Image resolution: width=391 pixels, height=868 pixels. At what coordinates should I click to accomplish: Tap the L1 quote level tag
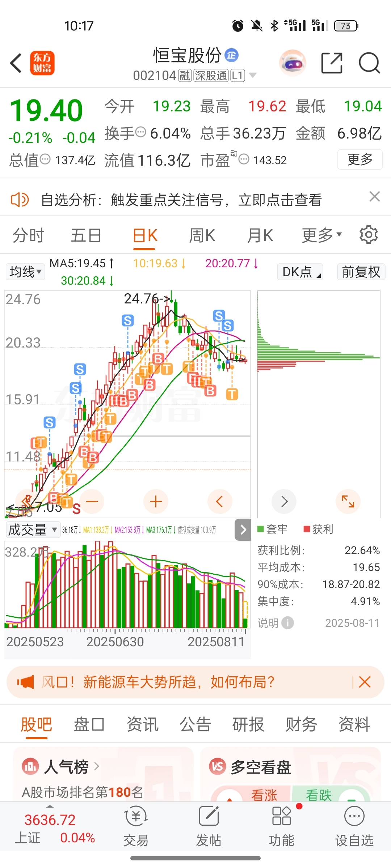click(x=237, y=75)
